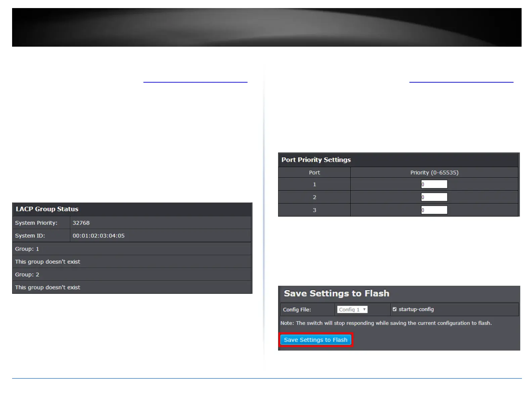The width and height of the screenshot is (532, 411).
Task: Click 'This group doesn't exist' under Group 2
Action: click(x=48, y=287)
